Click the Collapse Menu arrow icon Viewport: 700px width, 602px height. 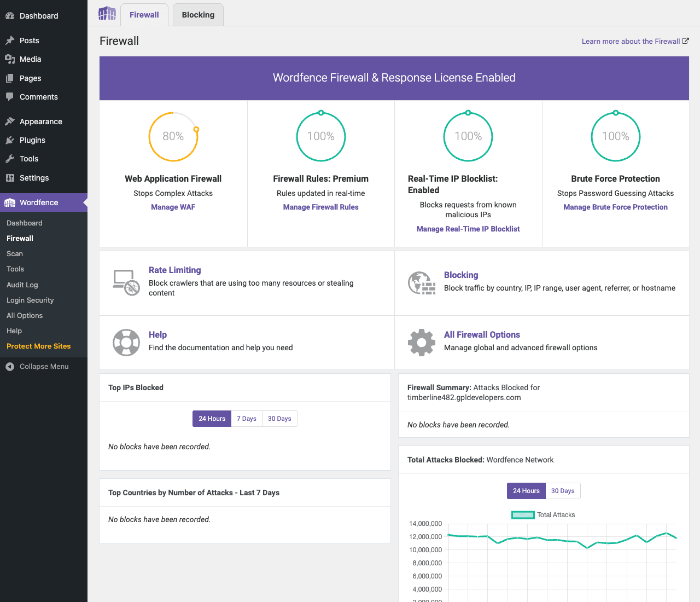pyautogui.click(x=10, y=367)
